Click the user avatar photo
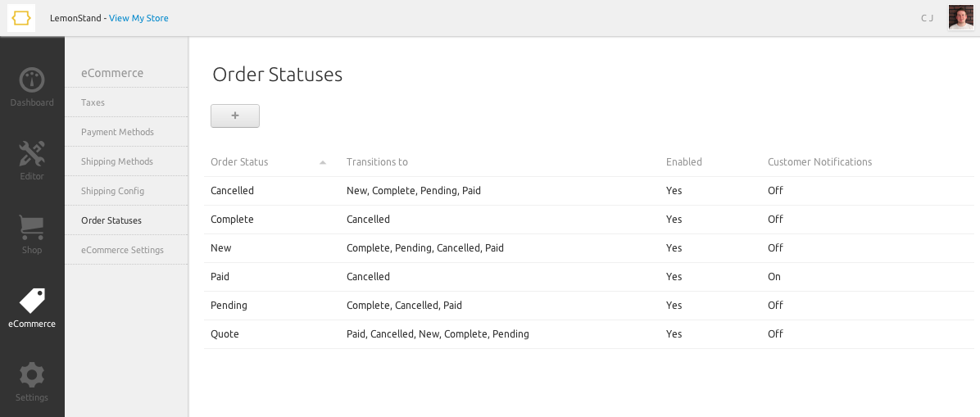This screenshot has height=417, width=980. 960,18
